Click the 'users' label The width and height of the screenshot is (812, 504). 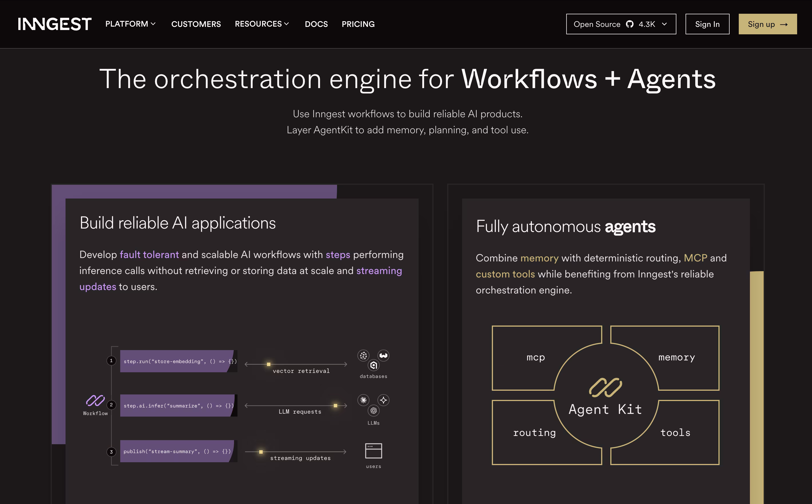click(373, 466)
